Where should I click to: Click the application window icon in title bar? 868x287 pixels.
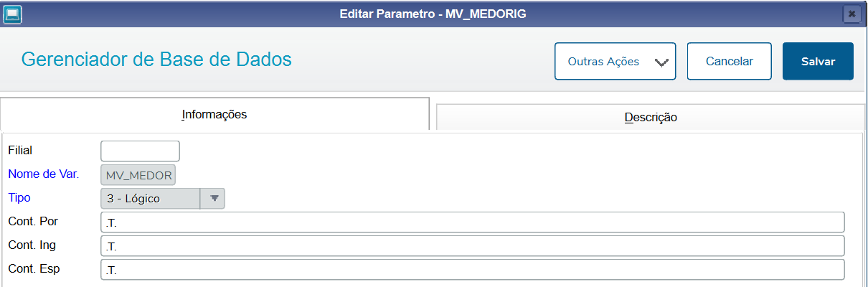coord(13,14)
